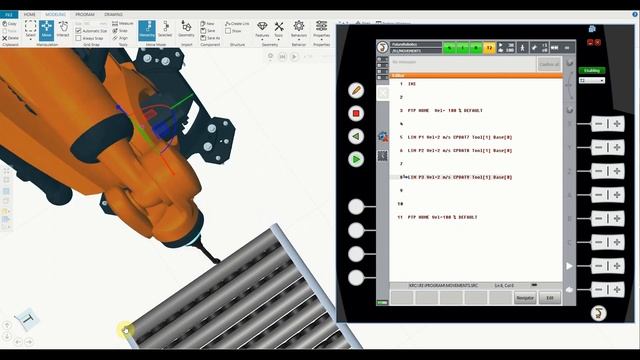Screen dimensions: 640x360
Task: Click the first blank round status key on the pendant
Action: [356, 207]
